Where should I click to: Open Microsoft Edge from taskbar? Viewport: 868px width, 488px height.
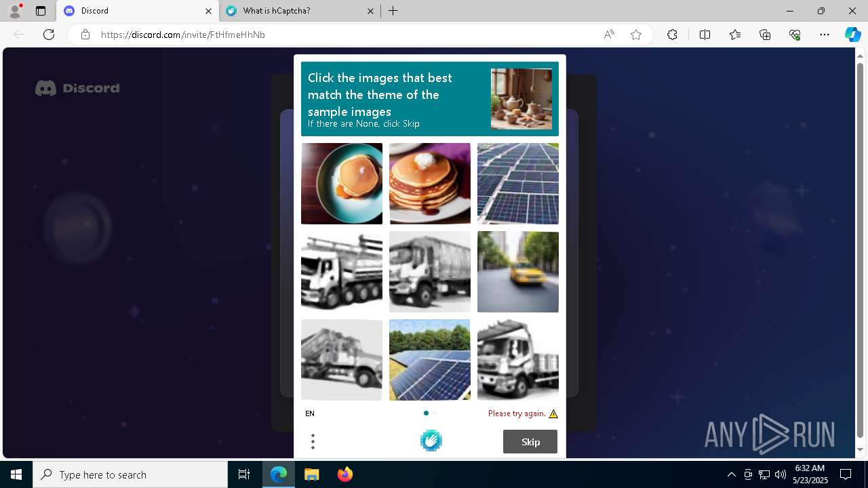click(279, 474)
